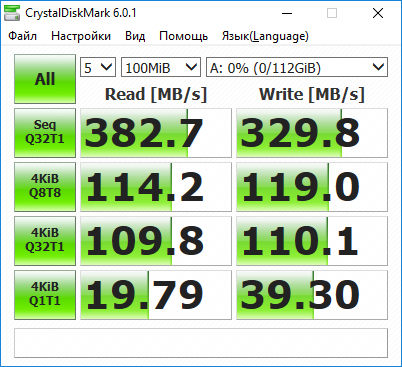Open the Вид menu

pyautogui.click(x=135, y=36)
